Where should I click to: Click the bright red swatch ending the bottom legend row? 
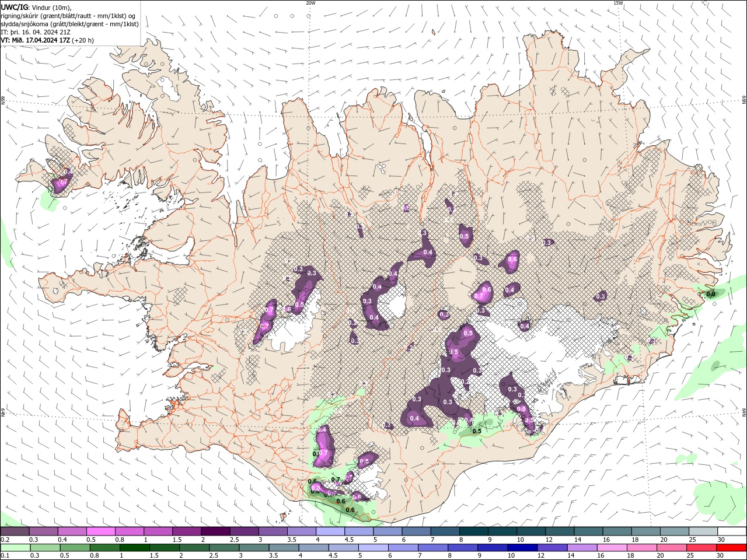pyautogui.click(x=732, y=548)
